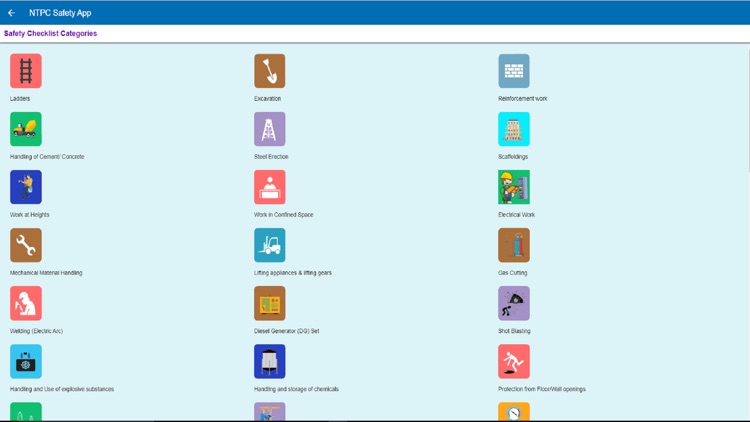
Task: Click the Handling of Cement/Concrete label
Action: click(x=47, y=157)
